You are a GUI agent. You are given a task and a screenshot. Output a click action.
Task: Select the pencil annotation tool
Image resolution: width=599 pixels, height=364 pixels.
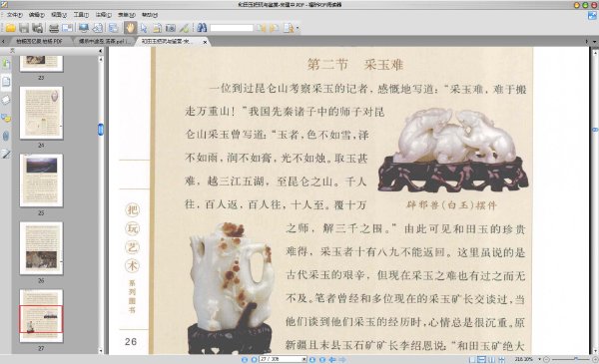[x=184, y=28]
